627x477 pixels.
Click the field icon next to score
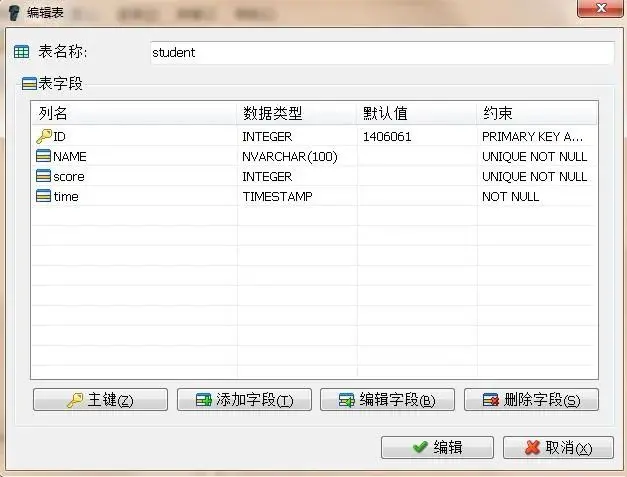[43, 176]
